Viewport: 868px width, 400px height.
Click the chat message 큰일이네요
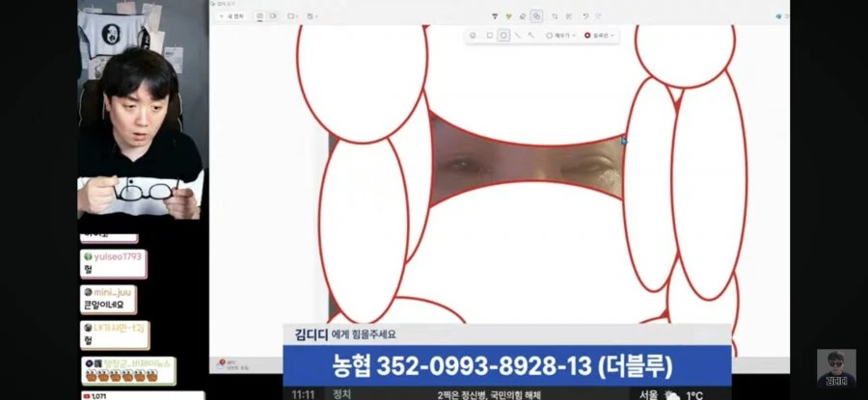click(x=104, y=305)
